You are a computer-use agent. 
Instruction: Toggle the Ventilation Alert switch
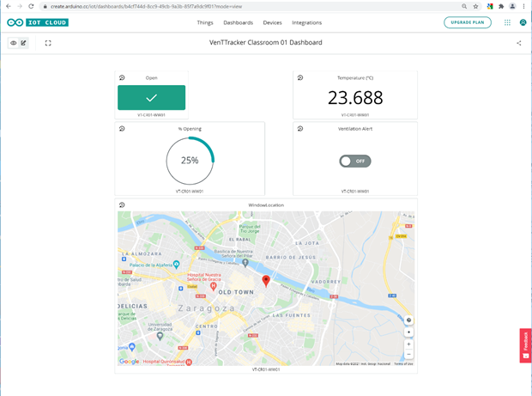click(354, 161)
